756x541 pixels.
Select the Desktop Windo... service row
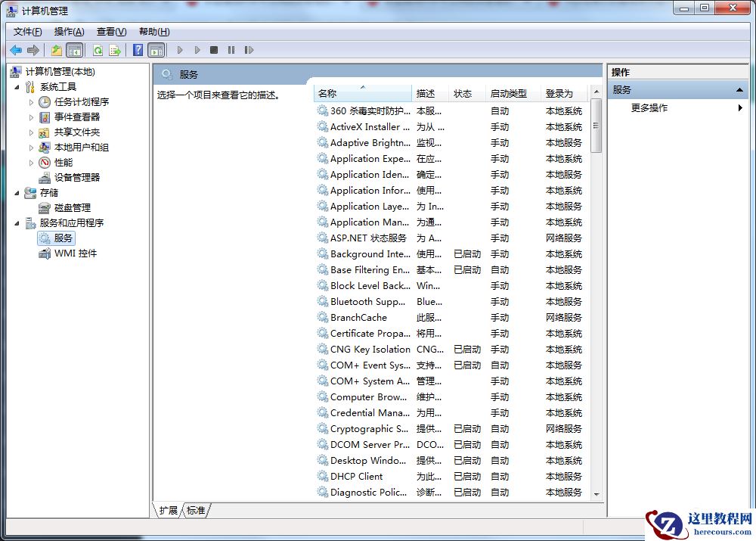tap(451, 460)
